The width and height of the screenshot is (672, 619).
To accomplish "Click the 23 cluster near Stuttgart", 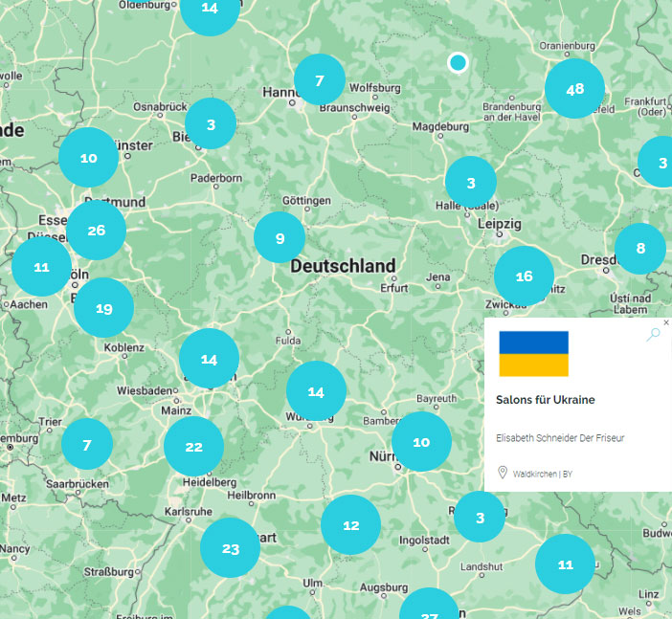I will [230, 548].
